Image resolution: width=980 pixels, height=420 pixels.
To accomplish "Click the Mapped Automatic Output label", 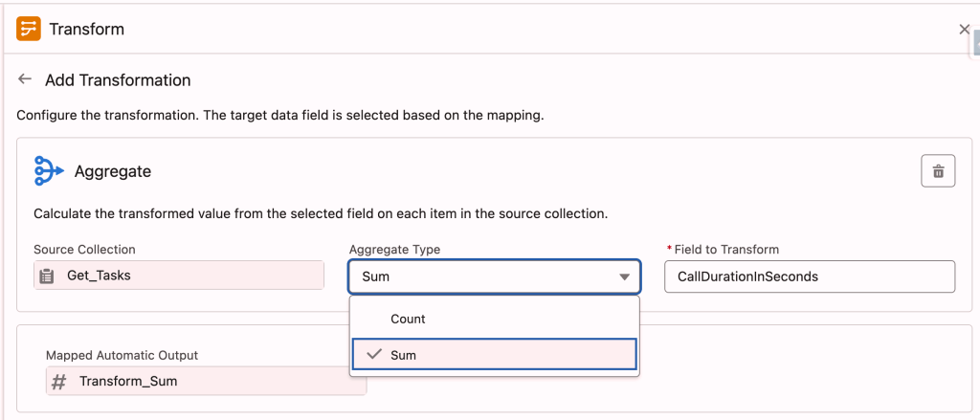I will pos(122,355).
